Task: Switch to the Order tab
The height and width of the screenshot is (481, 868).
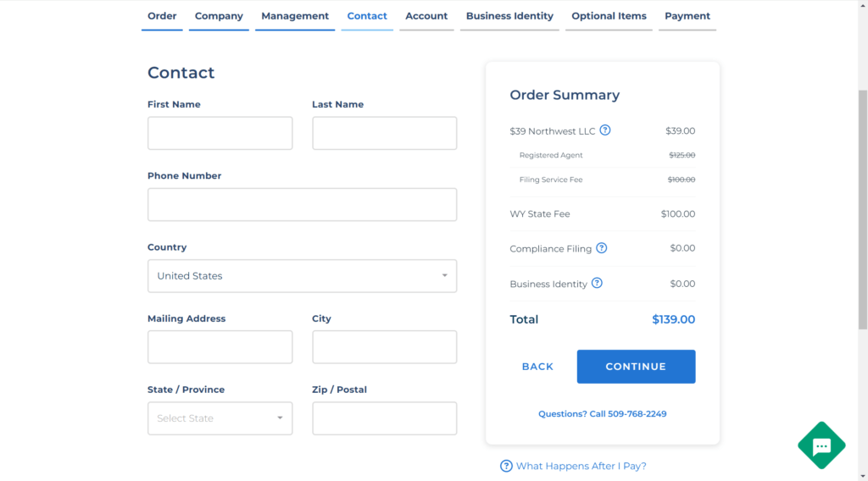Action: tap(162, 16)
